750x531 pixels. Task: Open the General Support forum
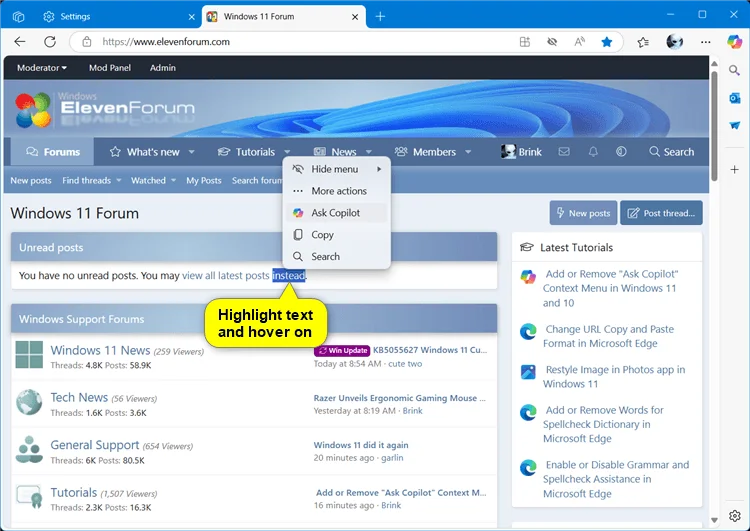click(95, 445)
